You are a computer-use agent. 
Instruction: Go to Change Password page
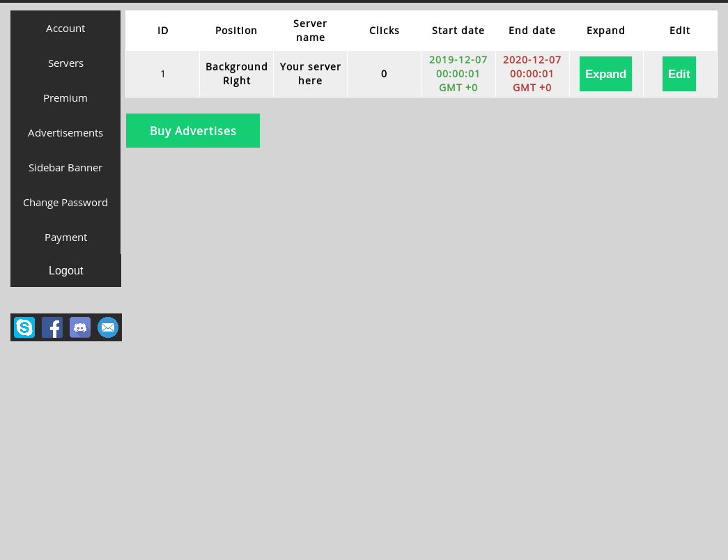[x=65, y=203]
